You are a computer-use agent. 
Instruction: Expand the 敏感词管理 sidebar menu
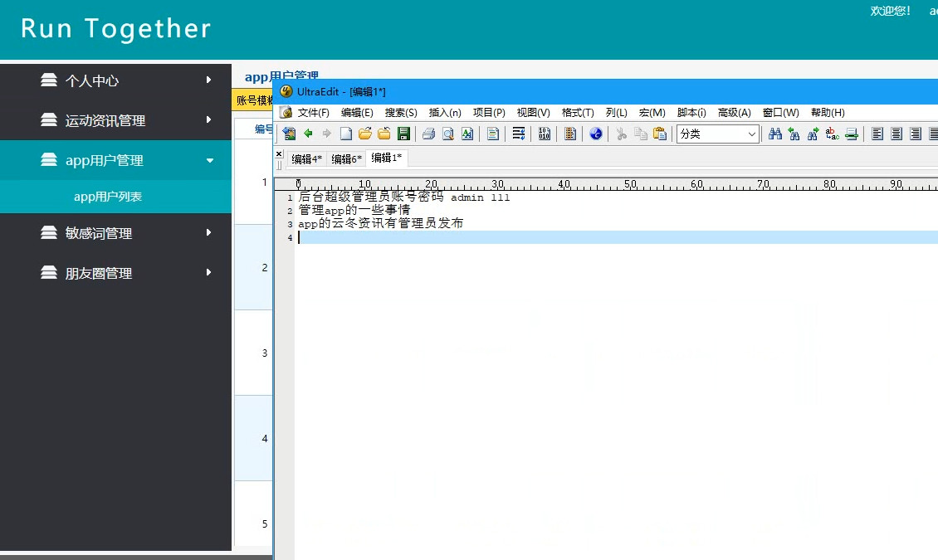coord(115,233)
